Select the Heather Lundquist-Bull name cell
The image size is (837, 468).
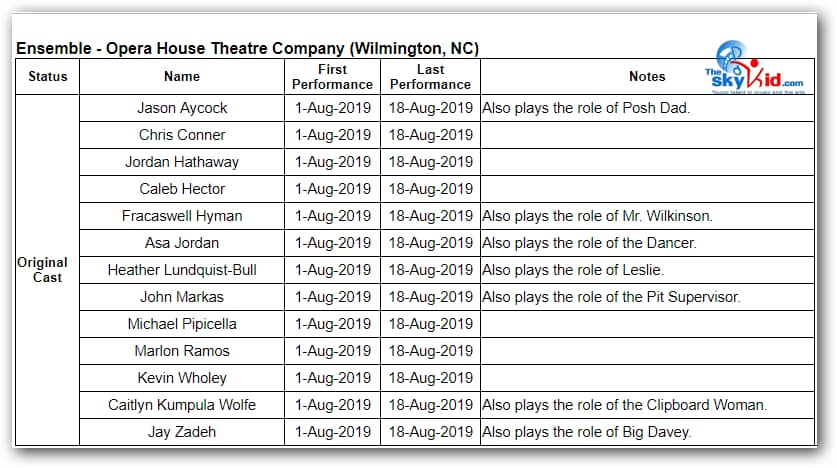182,270
